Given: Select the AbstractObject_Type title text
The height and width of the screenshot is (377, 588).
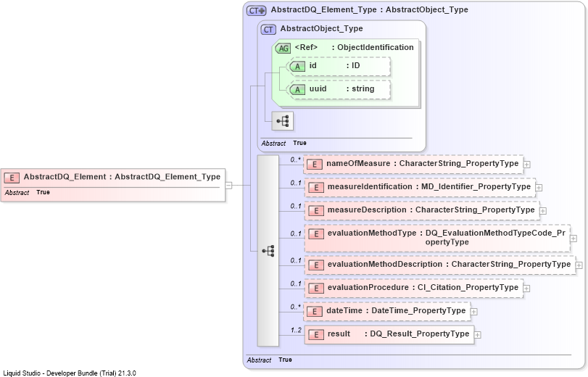Looking at the screenshot, I should tap(321, 28).
